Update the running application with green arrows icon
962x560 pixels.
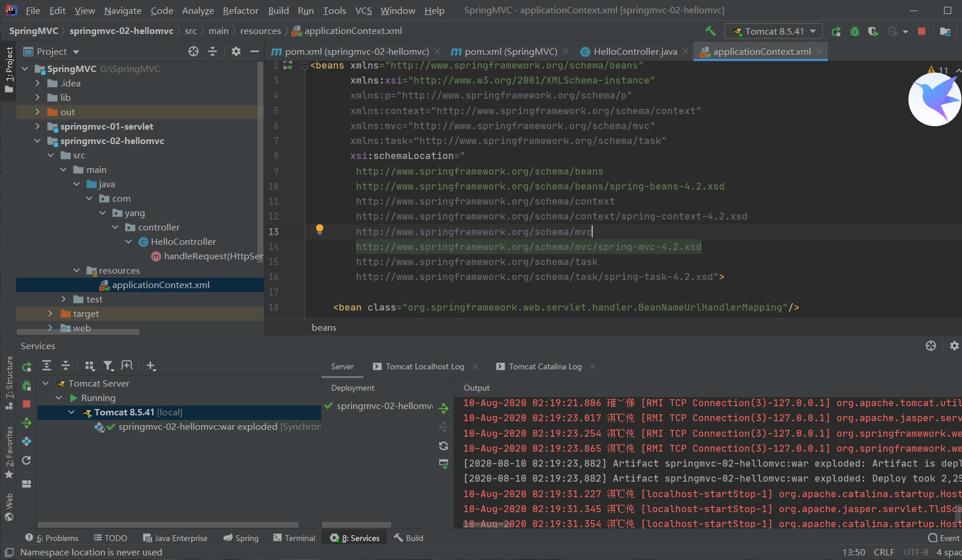coord(26,423)
